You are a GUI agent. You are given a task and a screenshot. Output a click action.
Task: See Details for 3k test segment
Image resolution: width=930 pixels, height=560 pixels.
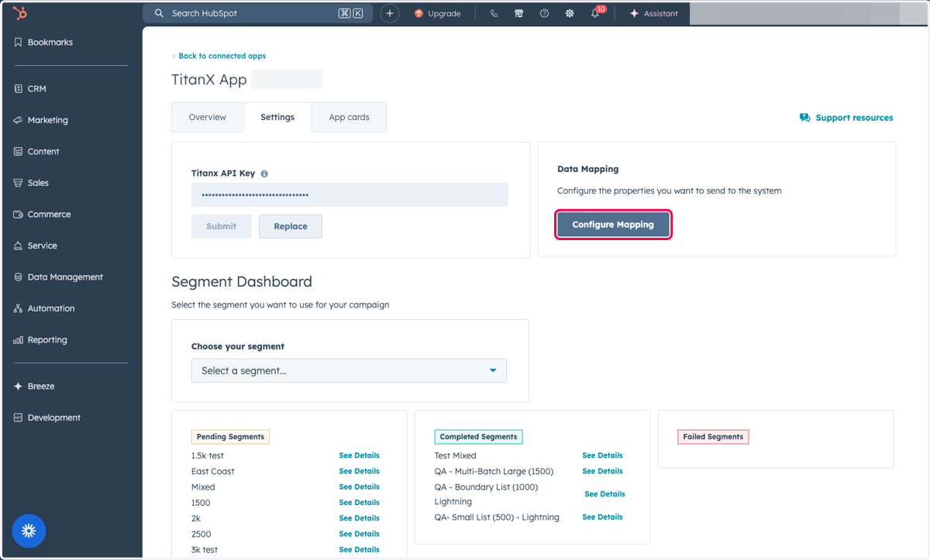coord(359,550)
